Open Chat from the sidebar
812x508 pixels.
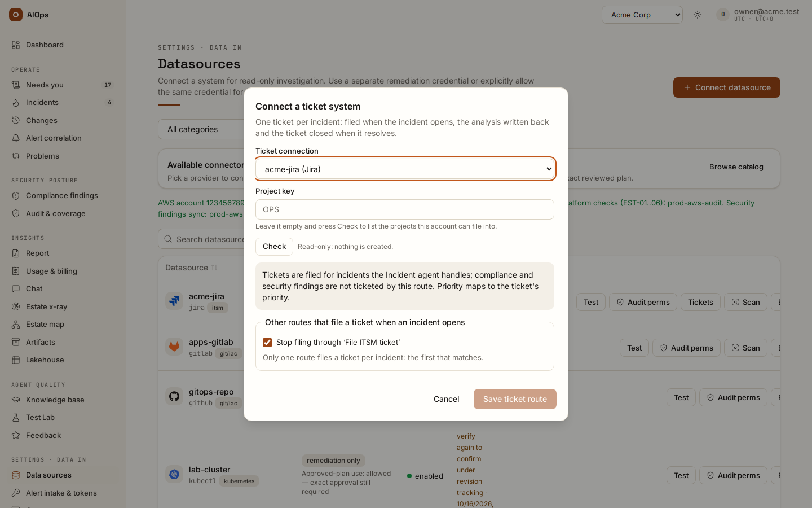point(63,288)
